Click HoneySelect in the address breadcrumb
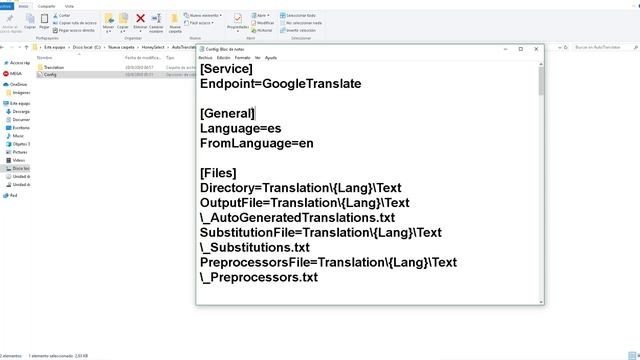The width and height of the screenshot is (640, 360). [153, 47]
